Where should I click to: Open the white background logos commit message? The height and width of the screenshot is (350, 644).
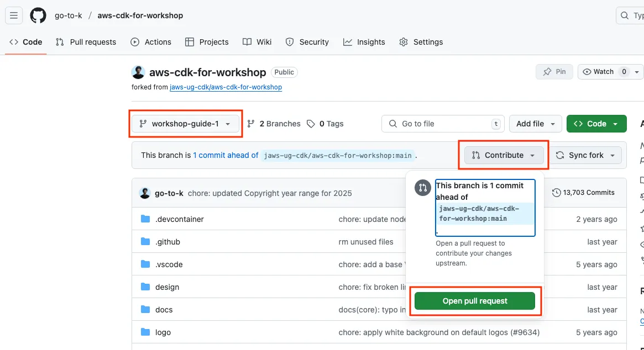click(439, 332)
